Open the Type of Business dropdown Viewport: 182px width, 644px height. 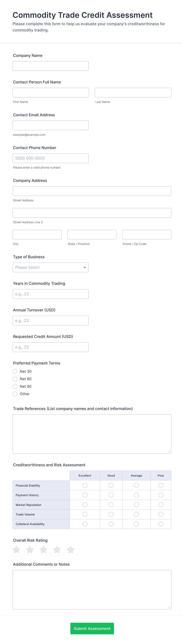point(50,267)
